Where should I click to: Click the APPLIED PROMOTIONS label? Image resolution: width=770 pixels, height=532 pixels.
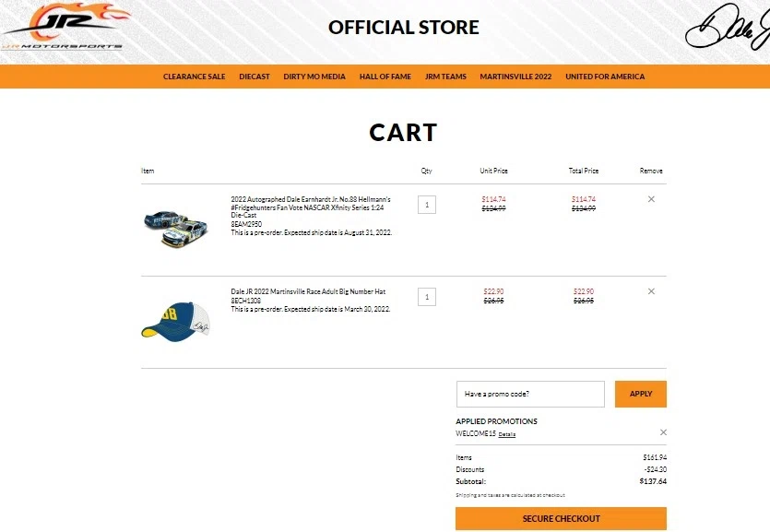496,421
